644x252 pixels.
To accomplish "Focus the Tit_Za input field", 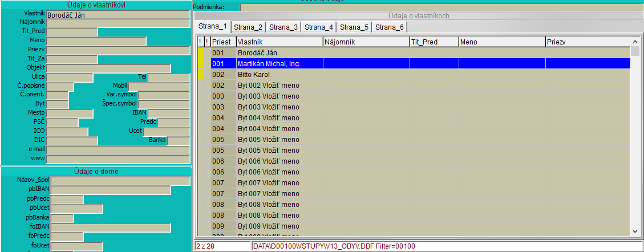I will [72, 59].
